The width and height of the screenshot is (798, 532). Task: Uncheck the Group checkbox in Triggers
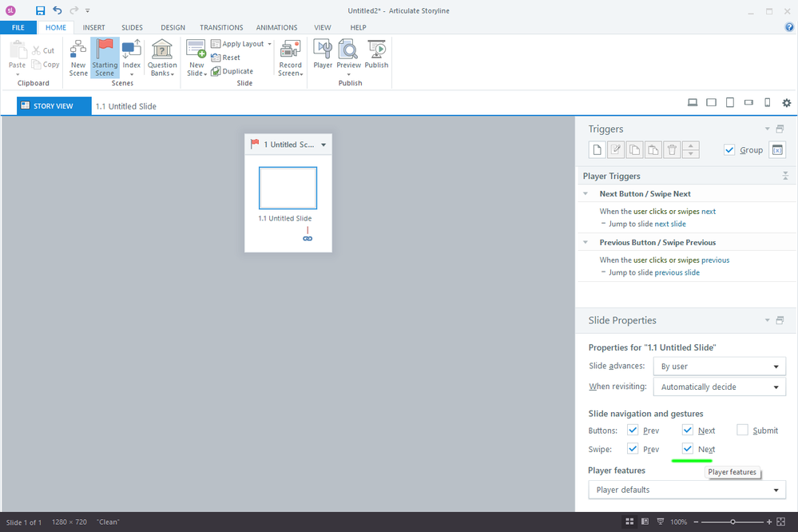coord(729,150)
